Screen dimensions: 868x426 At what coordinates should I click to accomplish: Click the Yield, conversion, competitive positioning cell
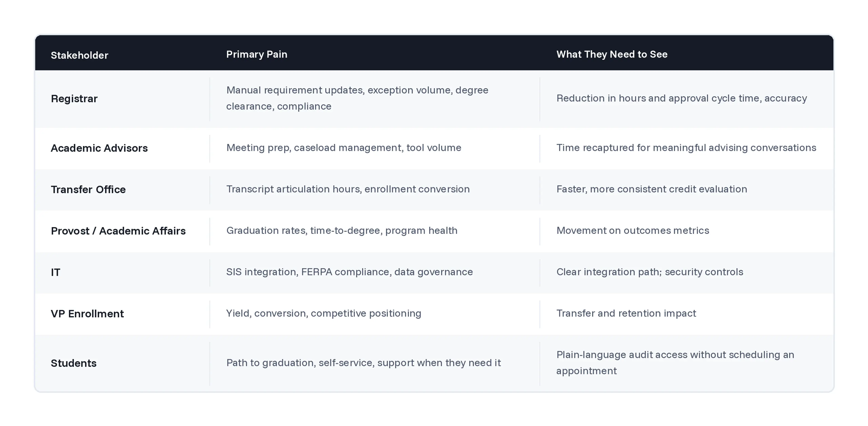coord(323,314)
